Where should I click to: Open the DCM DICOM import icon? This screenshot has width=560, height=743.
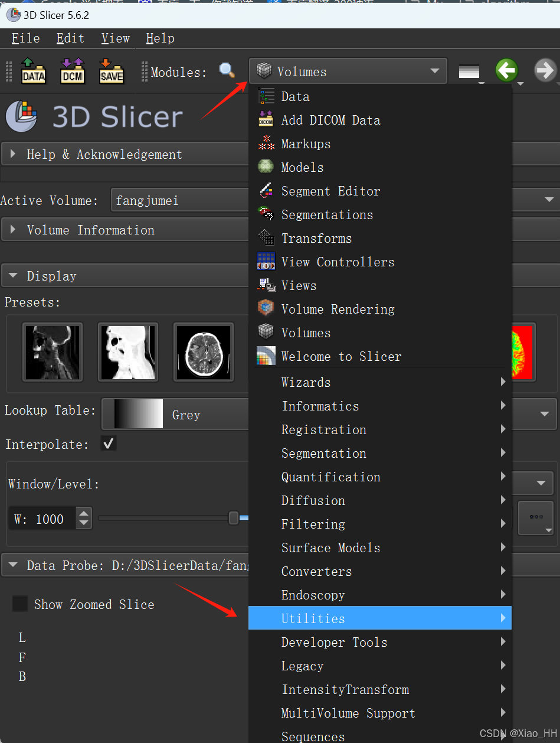point(73,71)
